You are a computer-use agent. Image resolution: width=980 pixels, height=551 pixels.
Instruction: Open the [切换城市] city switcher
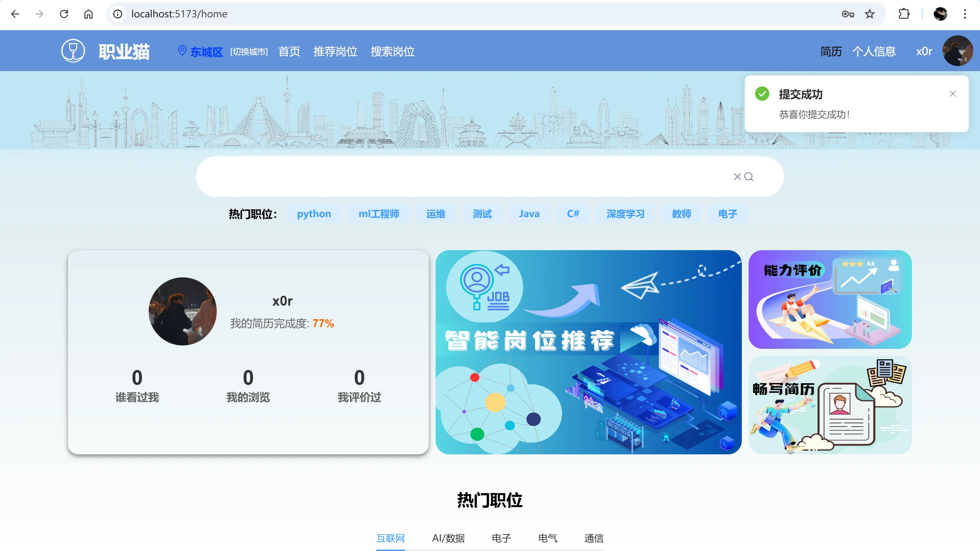coord(249,51)
